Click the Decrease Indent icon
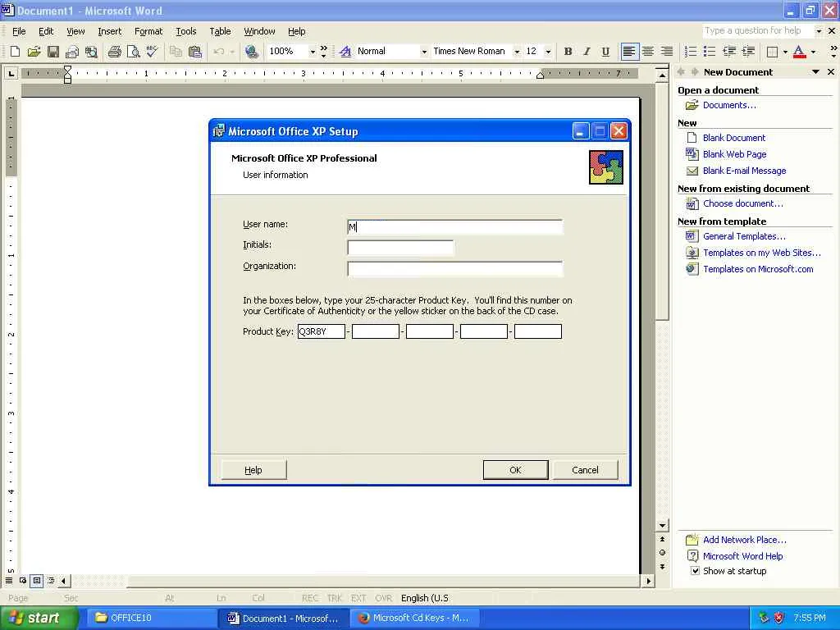 729,52
